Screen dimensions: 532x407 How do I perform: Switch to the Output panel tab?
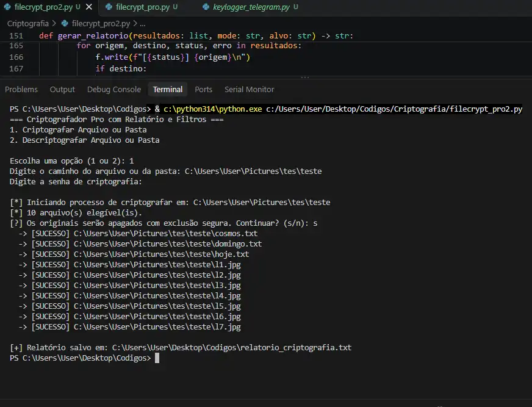[62, 89]
